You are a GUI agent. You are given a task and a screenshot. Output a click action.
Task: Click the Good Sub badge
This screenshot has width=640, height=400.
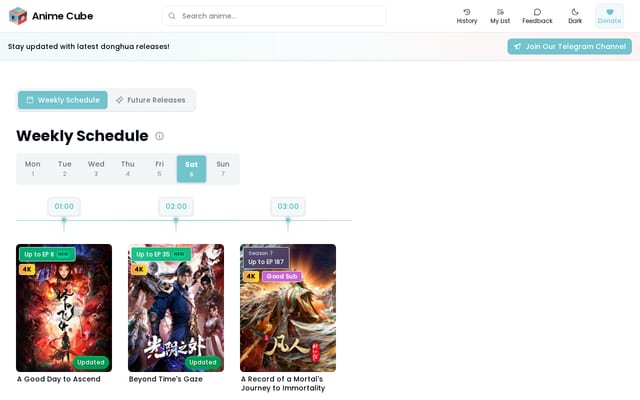point(282,276)
